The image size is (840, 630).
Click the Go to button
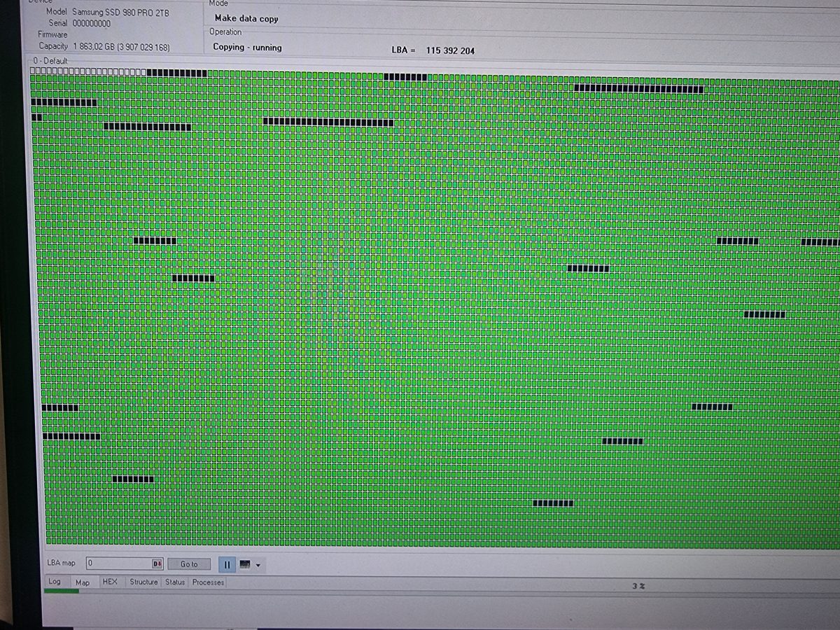pos(189,564)
